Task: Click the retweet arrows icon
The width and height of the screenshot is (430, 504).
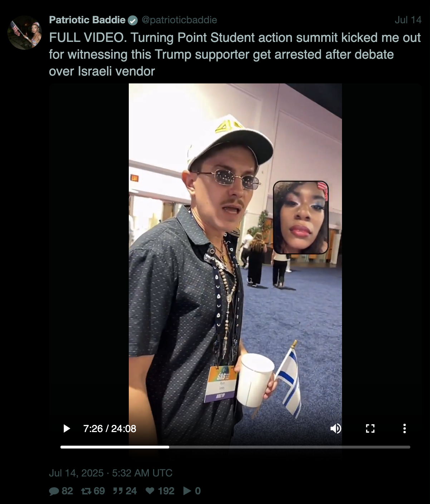Action: pyautogui.click(x=86, y=491)
